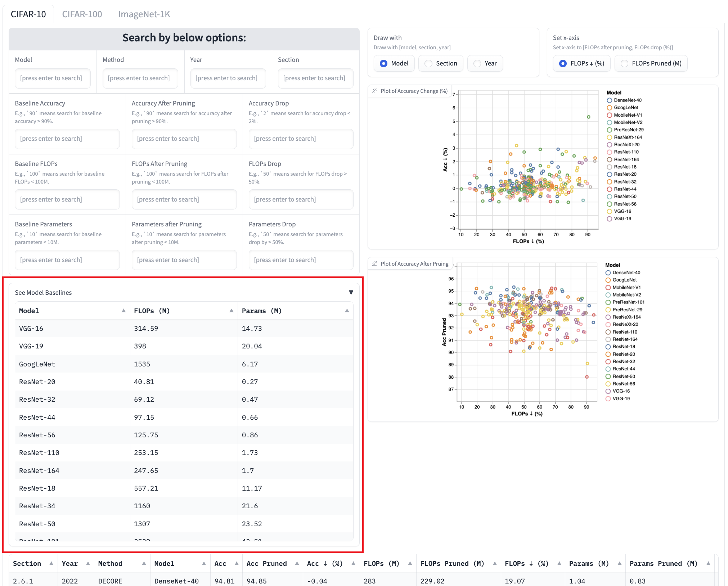Sort results table by Model column arrow
Screen dimensions: 728x586
coord(204,563)
